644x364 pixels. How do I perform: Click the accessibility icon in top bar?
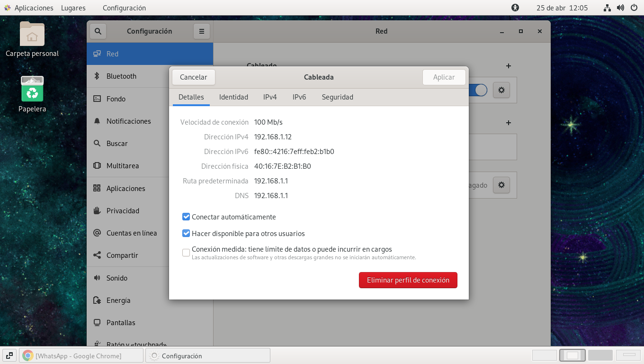pos(515,8)
